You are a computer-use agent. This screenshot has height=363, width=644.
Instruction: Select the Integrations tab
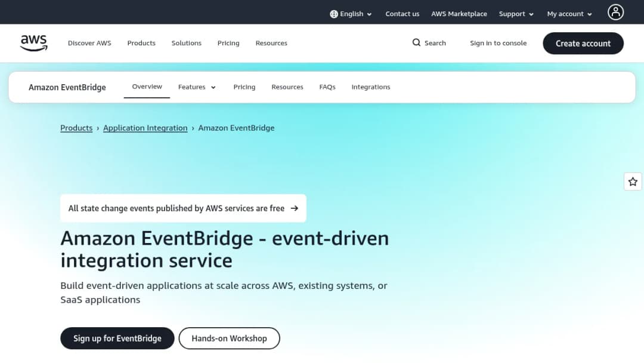tap(371, 87)
